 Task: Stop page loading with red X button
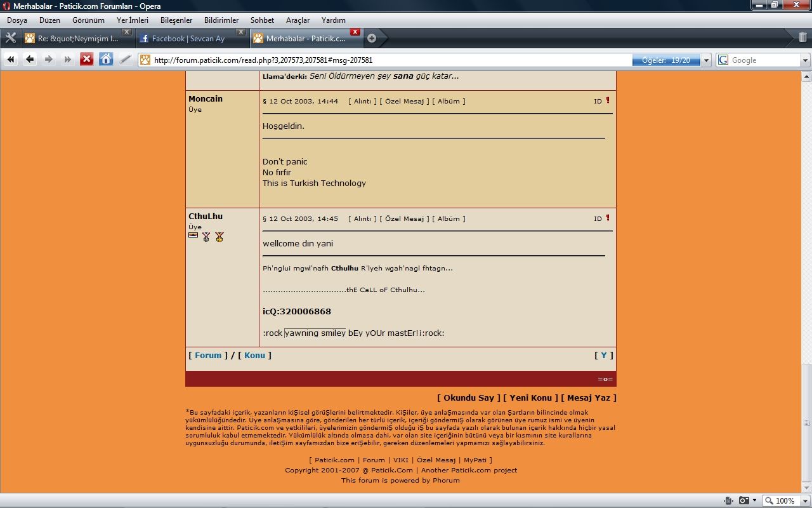click(x=87, y=60)
